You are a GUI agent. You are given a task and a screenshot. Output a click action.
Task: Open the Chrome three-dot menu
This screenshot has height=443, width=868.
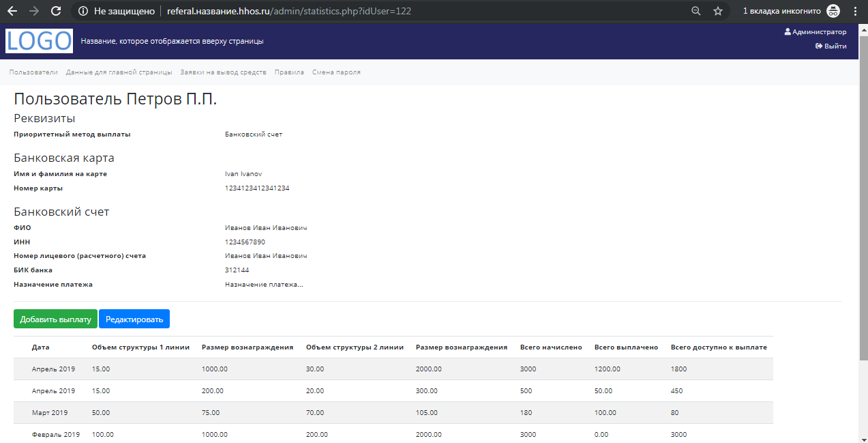pyautogui.click(x=855, y=11)
